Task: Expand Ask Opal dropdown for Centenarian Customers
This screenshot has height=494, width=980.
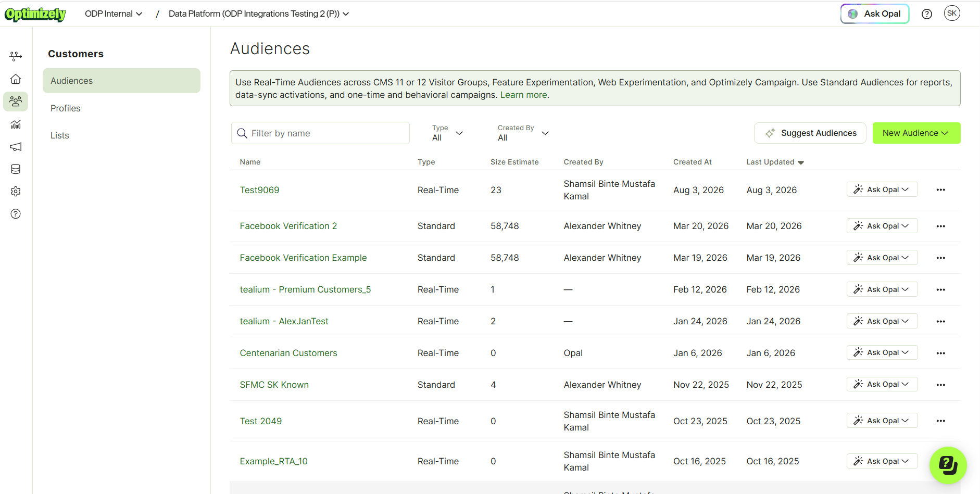Action: tap(882, 353)
